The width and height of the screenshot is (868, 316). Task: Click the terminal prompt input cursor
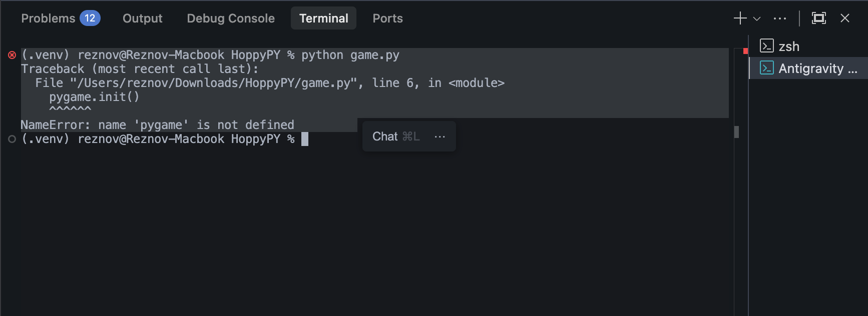coord(304,139)
